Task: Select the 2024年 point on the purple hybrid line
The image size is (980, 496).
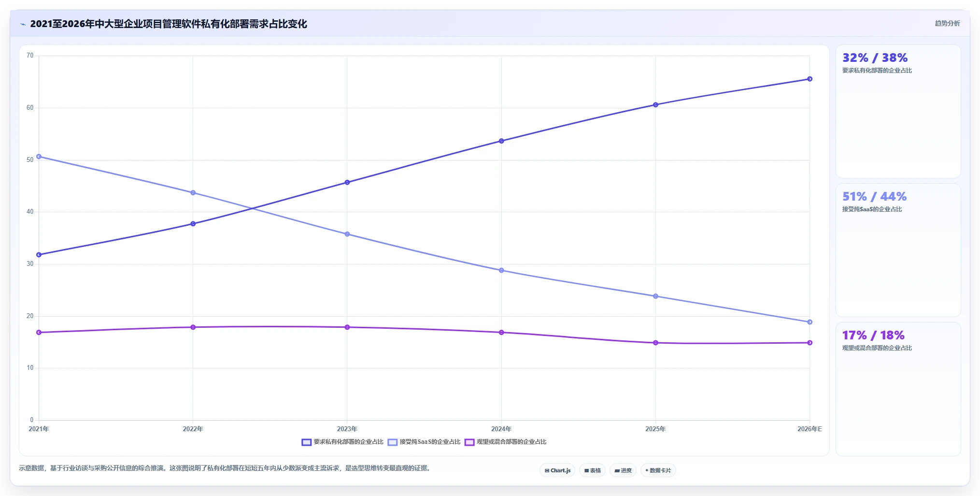Action: tap(501, 333)
